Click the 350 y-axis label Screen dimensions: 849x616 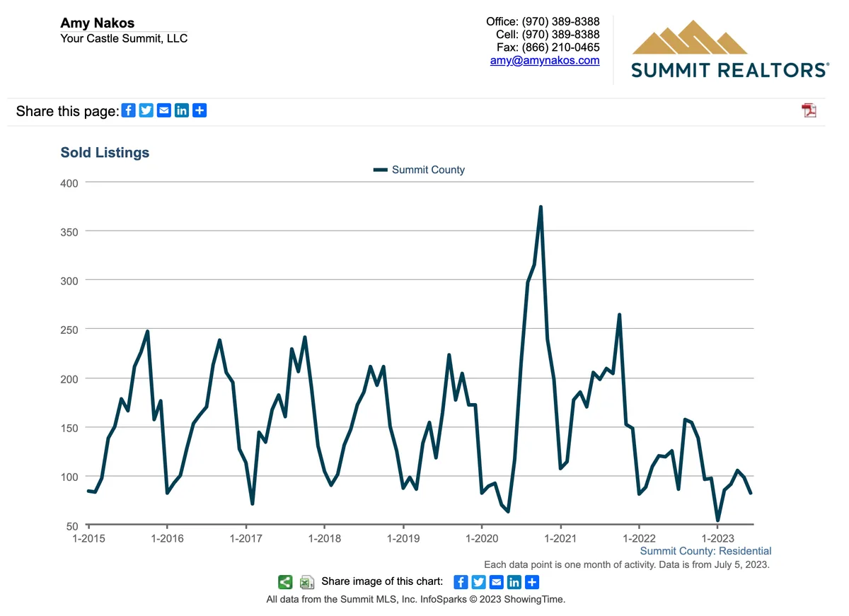click(x=69, y=231)
